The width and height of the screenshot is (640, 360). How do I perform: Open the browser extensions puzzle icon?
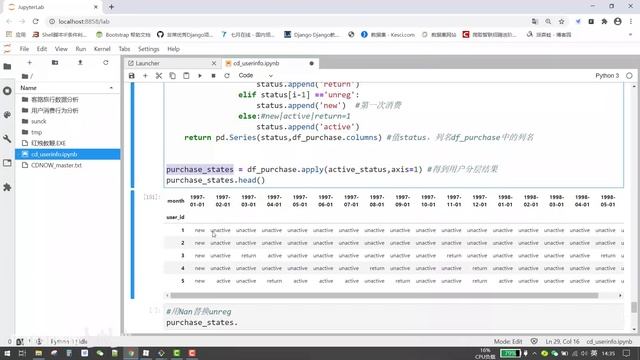coord(604,21)
